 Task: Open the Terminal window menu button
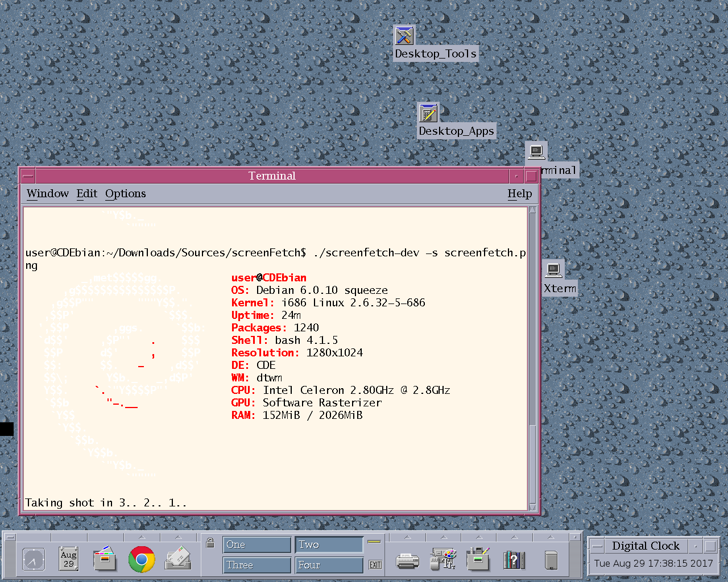(x=28, y=176)
